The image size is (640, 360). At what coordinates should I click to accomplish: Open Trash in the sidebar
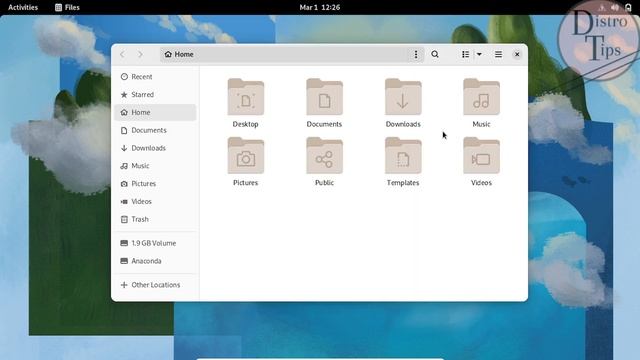point(156,219)
